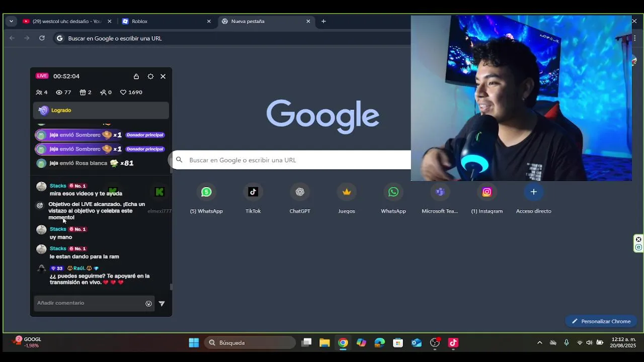Click the live objective reached message
644x362 pixels.
click(97, 211)
